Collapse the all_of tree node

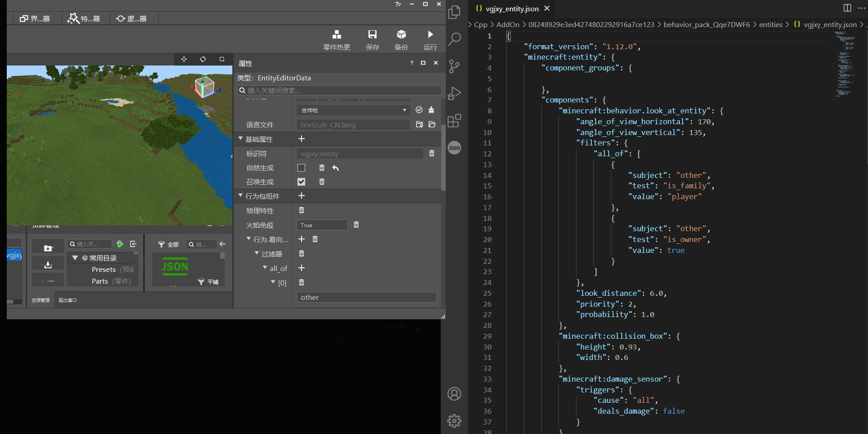coord(265,268)
